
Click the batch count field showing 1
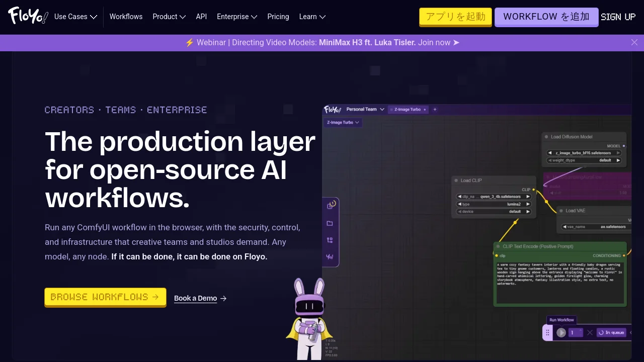click(x=576, y=332)
